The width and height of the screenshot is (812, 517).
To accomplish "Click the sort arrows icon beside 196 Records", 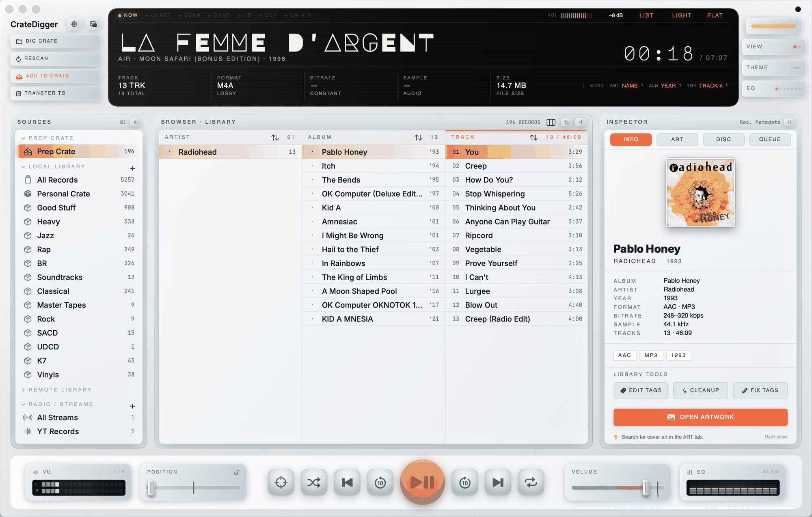I will [x=566, y=122].
